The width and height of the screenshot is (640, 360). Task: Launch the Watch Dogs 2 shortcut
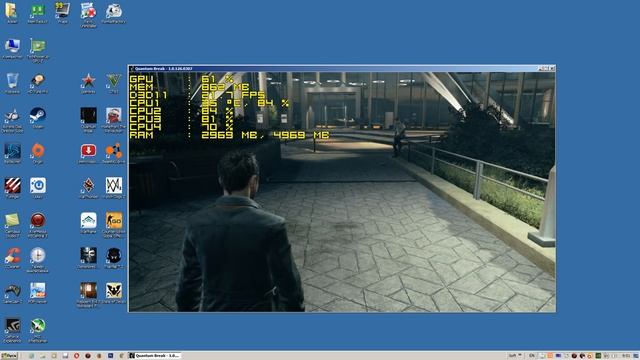point(113,187)
